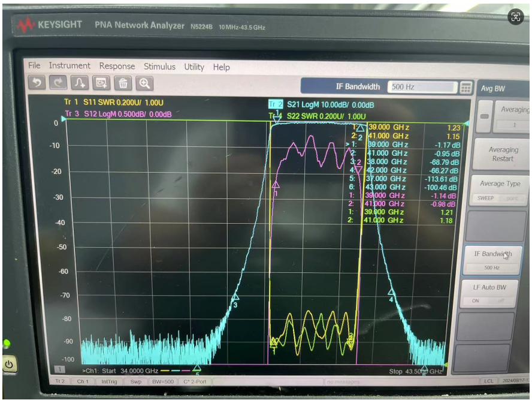Image resolution: width=532 pixels, height=400 pixels.
Task: Select trace Tr 1 S11 SWR label
Action: (114, 102)
